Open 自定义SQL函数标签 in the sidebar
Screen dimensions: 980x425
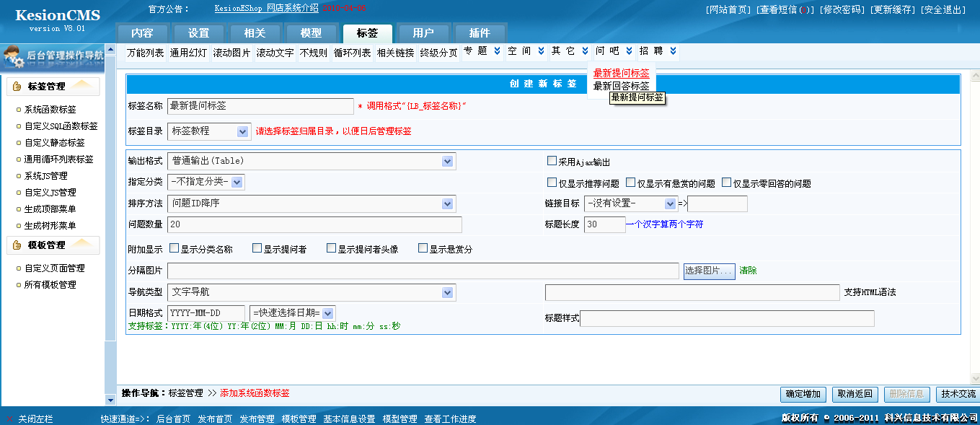(61, 126)
